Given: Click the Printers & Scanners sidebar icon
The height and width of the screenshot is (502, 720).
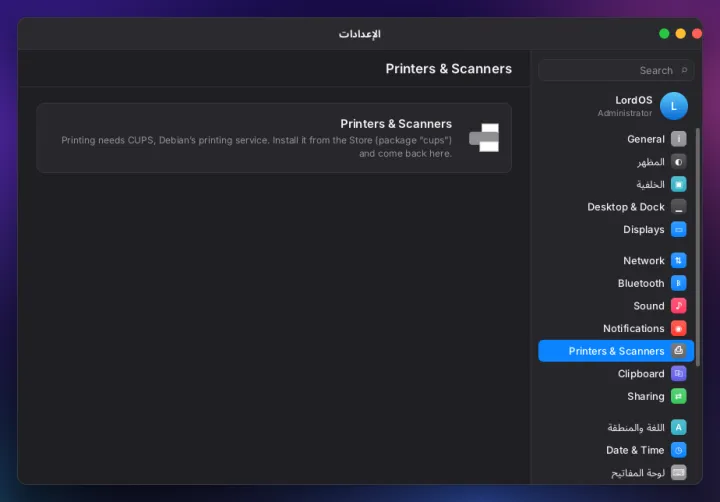Looking at the screenshot, I should coord(678,351).
